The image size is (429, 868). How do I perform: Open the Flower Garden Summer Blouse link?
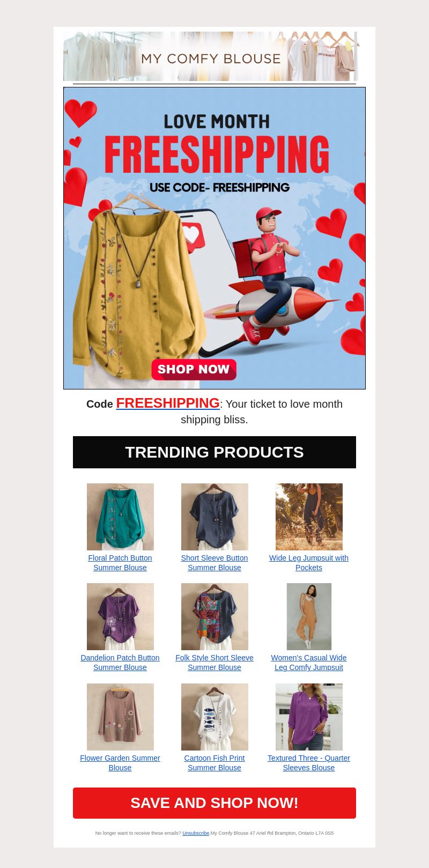pyautogui.click(x=120, y=763)
